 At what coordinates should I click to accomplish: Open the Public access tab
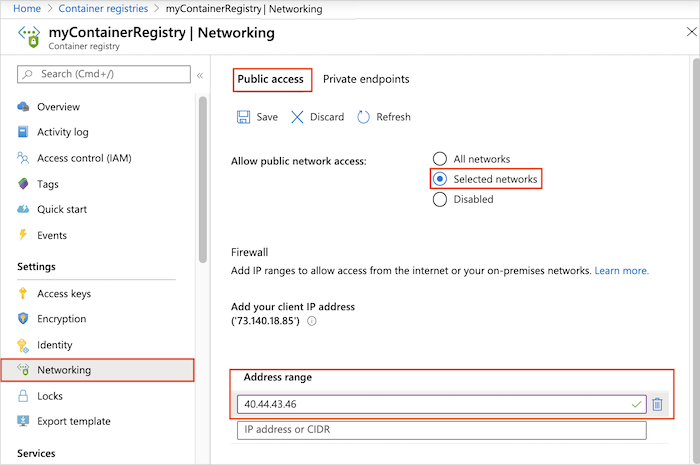(x=270, y=79)
